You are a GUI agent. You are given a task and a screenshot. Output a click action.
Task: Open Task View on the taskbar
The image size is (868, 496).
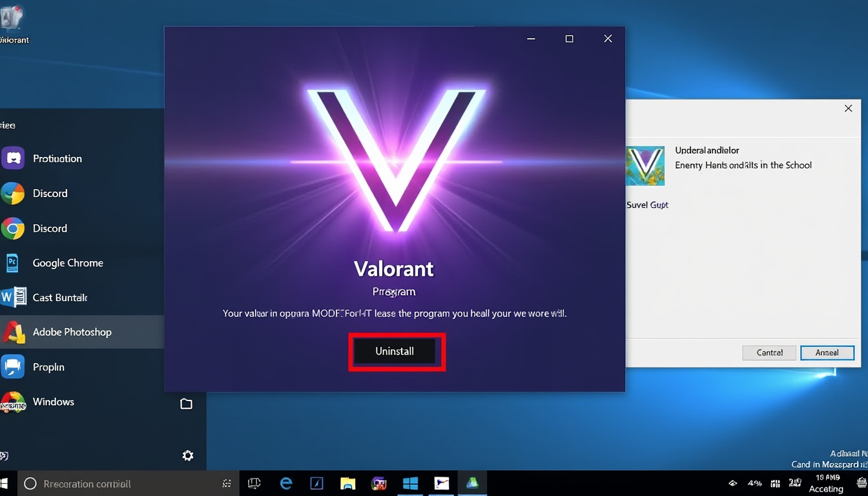coord(254,483)
